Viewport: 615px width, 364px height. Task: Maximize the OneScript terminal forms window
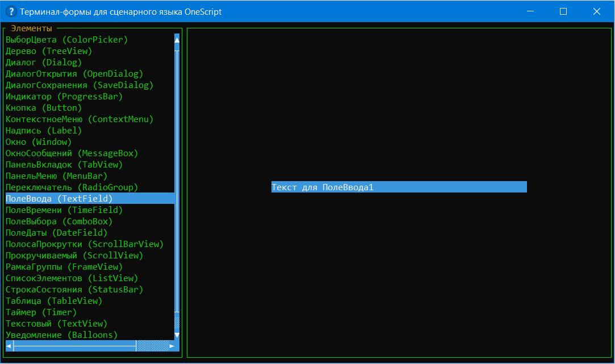(x=563, y=11)
